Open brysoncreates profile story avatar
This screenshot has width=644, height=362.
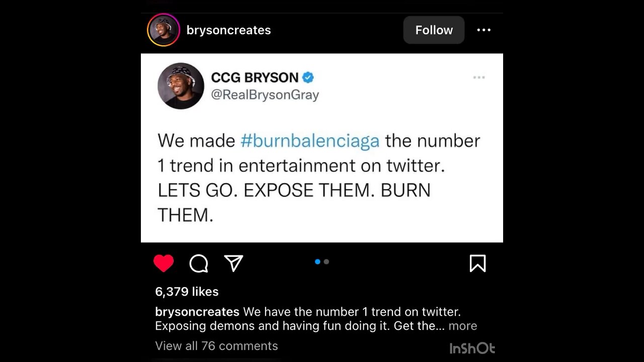pos(164,30)
